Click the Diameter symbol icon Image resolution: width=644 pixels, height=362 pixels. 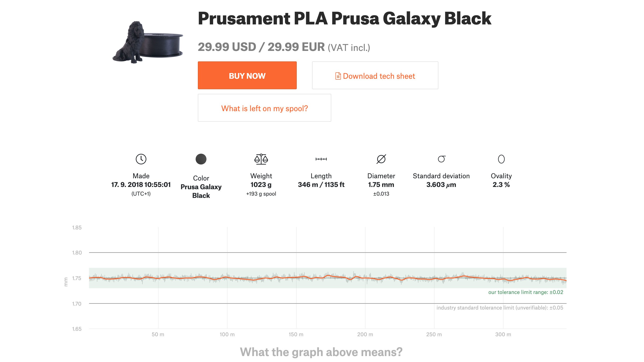pyautogui.click(x=381, y=159)
